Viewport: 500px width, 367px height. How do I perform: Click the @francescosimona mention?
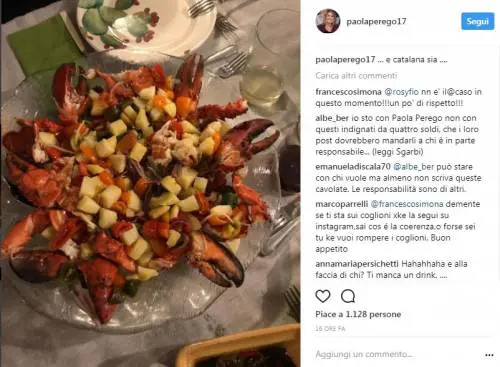[407, 204]
